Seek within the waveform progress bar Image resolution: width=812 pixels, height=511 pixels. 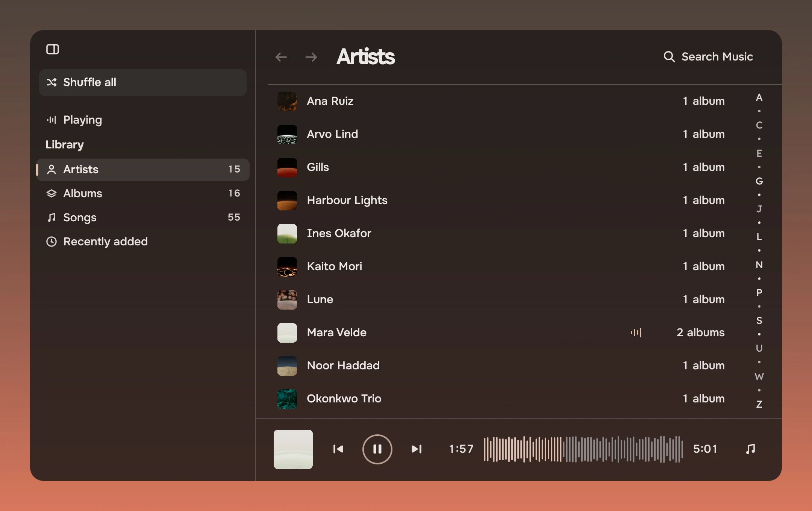tap(583, 449)
